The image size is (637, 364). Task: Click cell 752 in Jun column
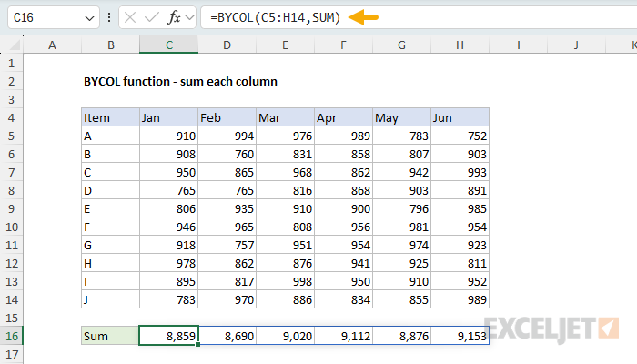click(x=460, y=136)
